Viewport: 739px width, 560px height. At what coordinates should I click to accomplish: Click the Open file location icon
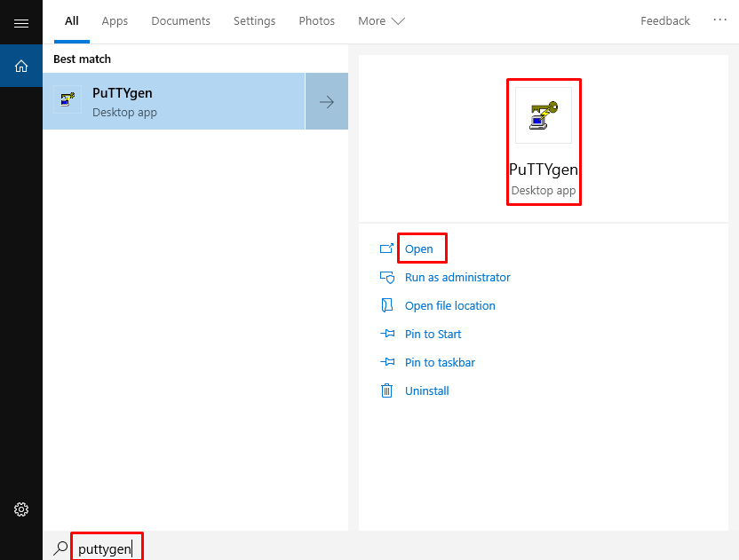tap(386, 305)
